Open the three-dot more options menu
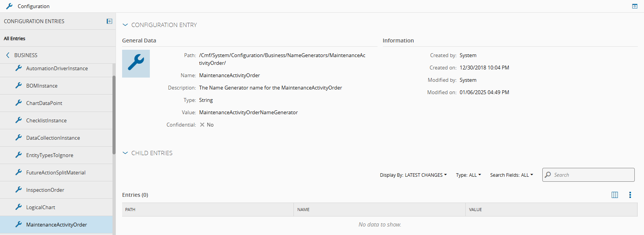Image resolution: width=644 pixels, height=235 pixels. (x=630, y=195)
